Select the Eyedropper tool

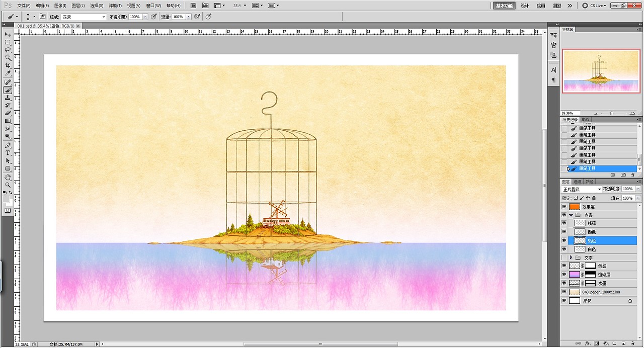click(8, 73)
